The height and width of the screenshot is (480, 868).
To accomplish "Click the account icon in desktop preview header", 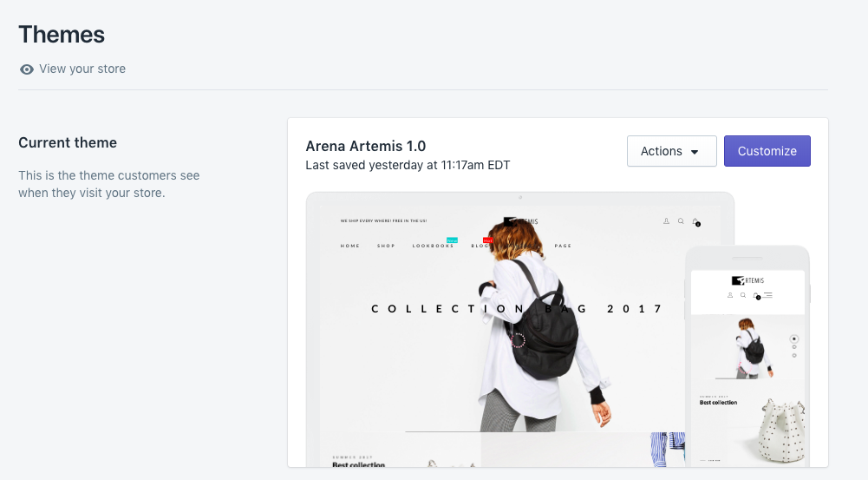I will tap(666, 221).
